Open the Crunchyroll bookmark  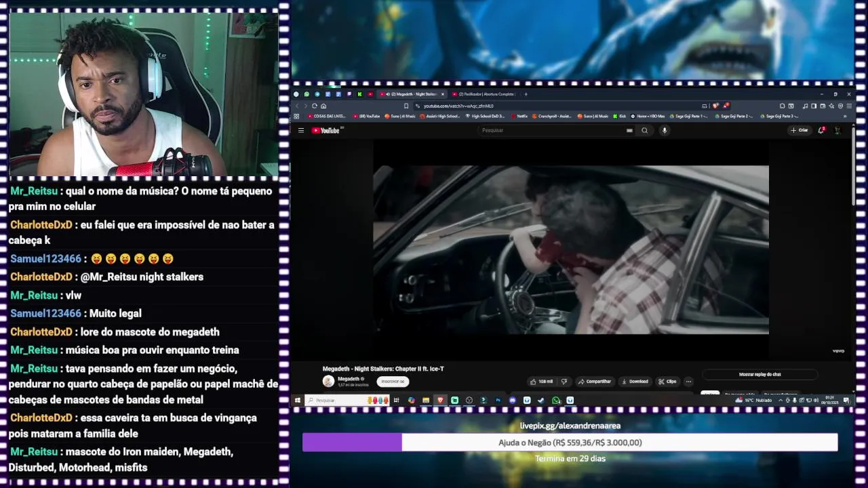coord(552,116)
